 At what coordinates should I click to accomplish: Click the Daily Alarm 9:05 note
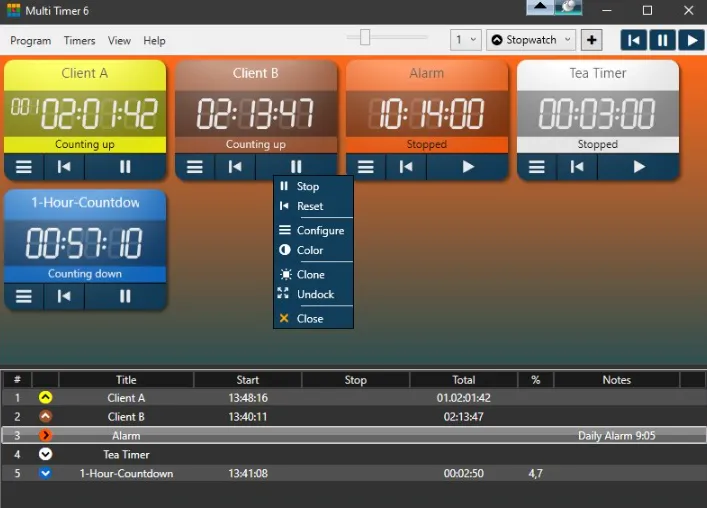tap(616, 436)
